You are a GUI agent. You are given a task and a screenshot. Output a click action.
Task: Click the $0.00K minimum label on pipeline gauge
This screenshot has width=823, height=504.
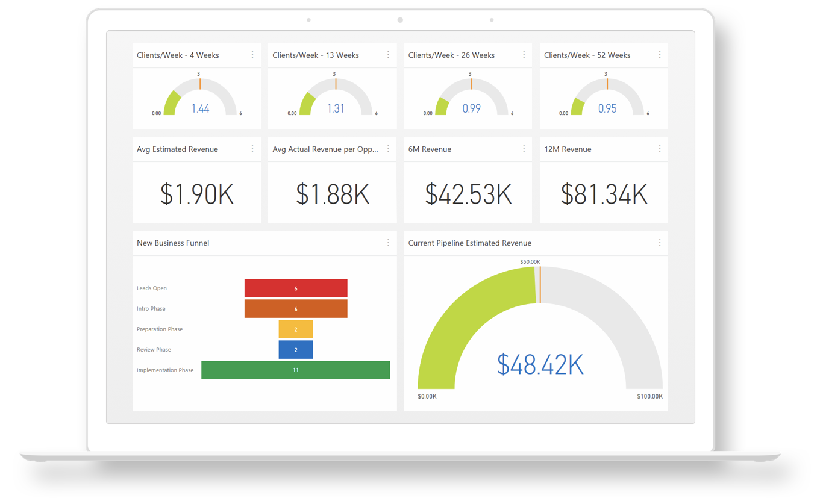[x=427, y=397]
